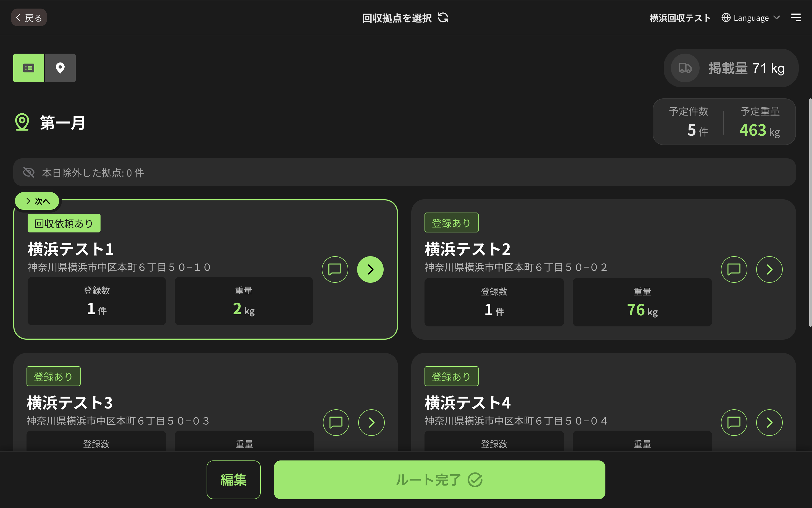Screen dimensions: 812x508
Task: Open the hamburger menu
Action: 796,17
